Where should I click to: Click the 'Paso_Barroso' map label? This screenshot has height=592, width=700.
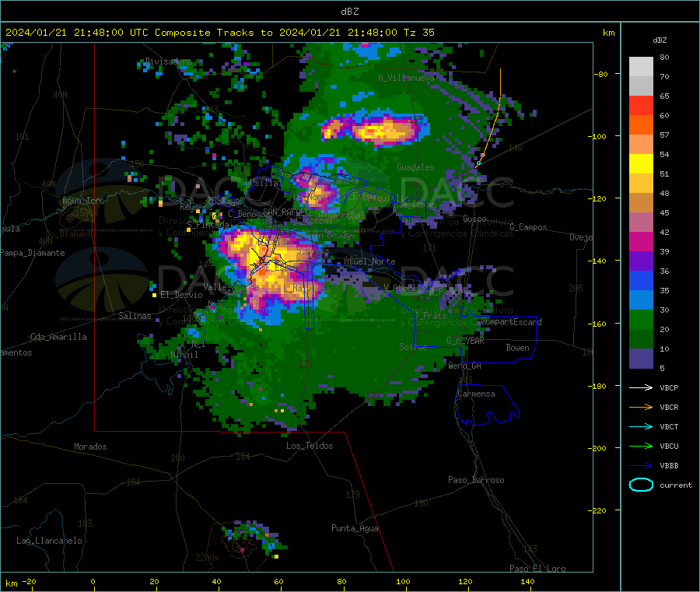(476, 480)
